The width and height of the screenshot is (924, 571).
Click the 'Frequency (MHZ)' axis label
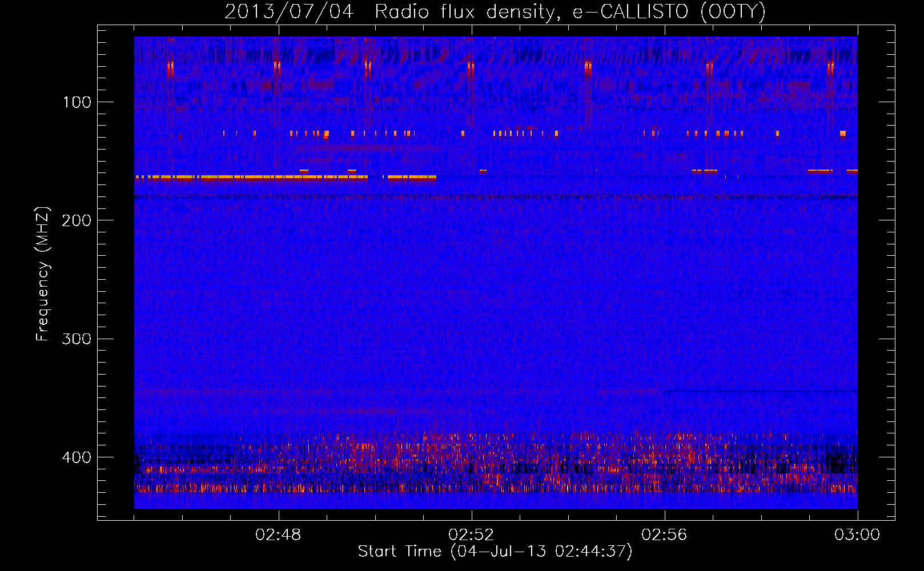coord(43,274)
